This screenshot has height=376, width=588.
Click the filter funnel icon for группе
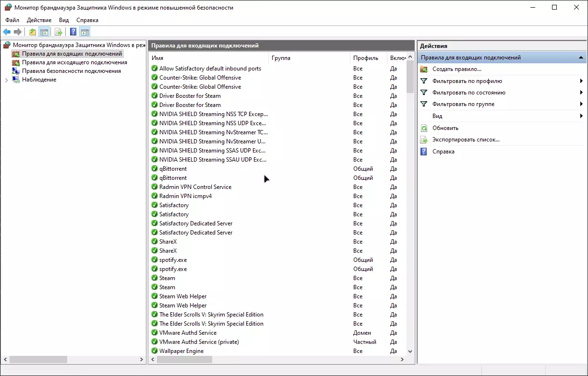click(x=424, y=104)
